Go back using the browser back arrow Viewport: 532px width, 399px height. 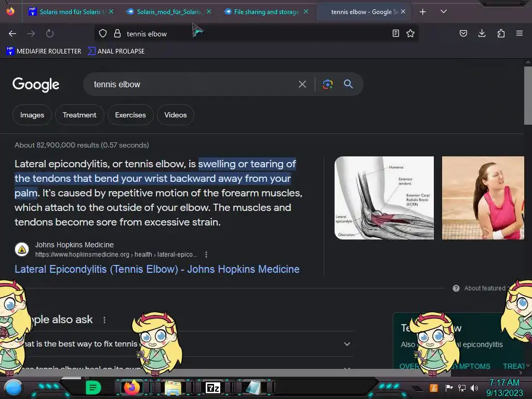[12, 34]
